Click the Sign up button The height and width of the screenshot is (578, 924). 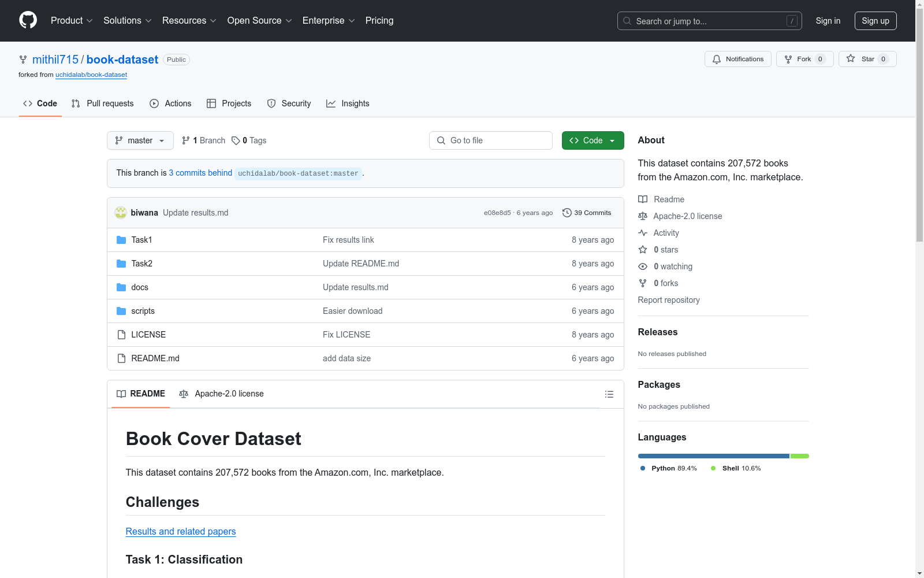click(x=875, y=21)
